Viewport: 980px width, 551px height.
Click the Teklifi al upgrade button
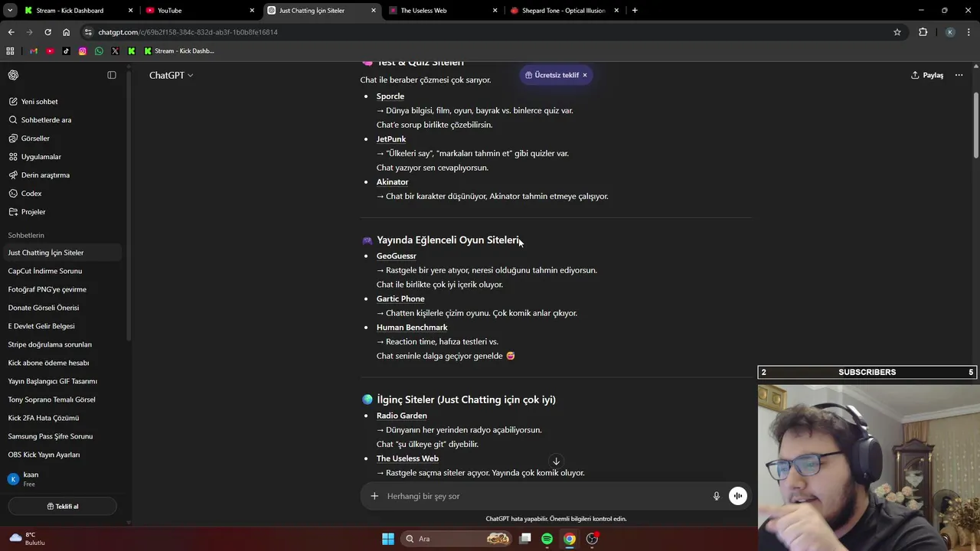62,506
